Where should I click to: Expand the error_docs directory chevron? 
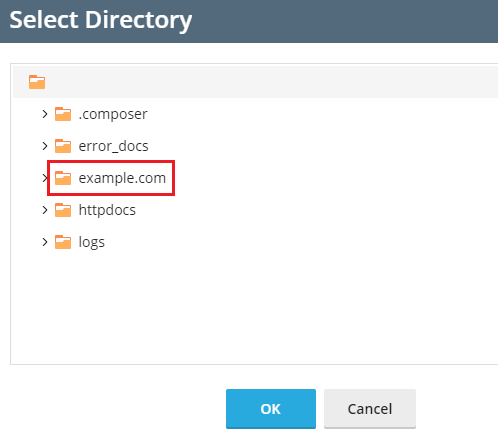pos(45,146)
